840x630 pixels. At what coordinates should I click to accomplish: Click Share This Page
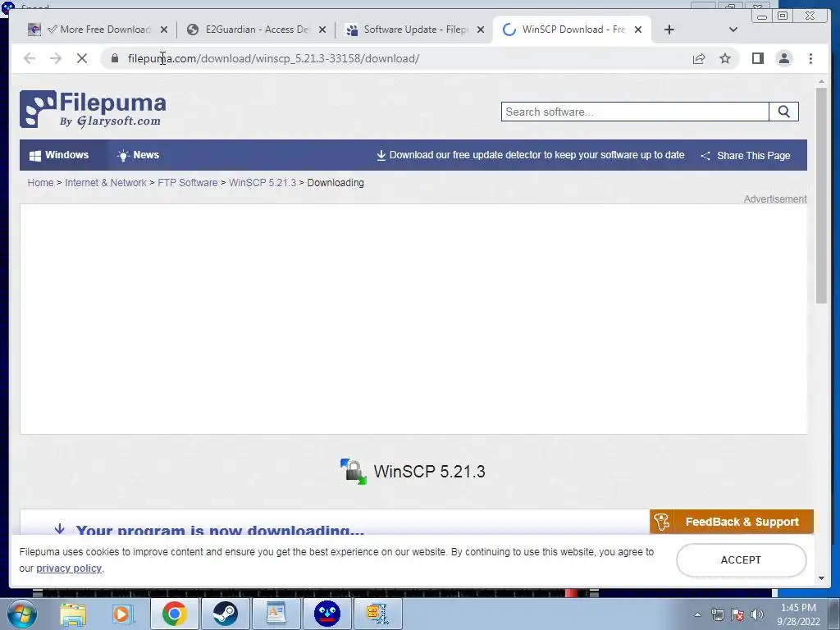[x=745, y=155]
